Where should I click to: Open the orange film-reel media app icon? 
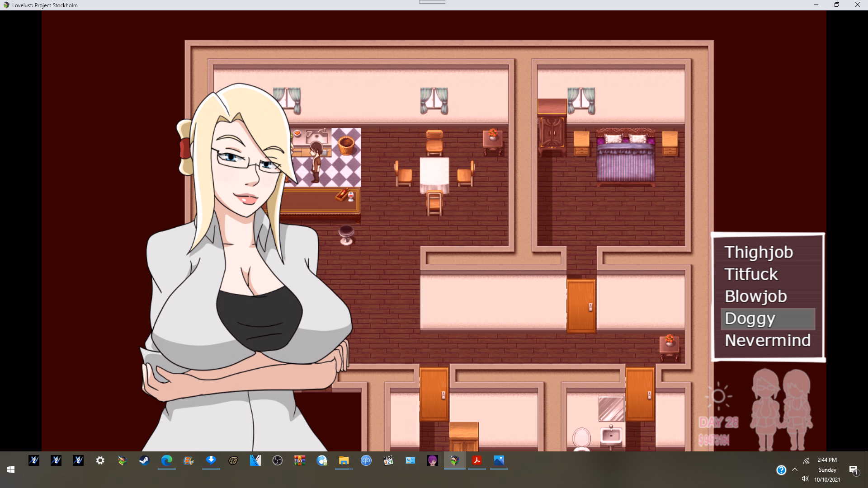(189, 460)
